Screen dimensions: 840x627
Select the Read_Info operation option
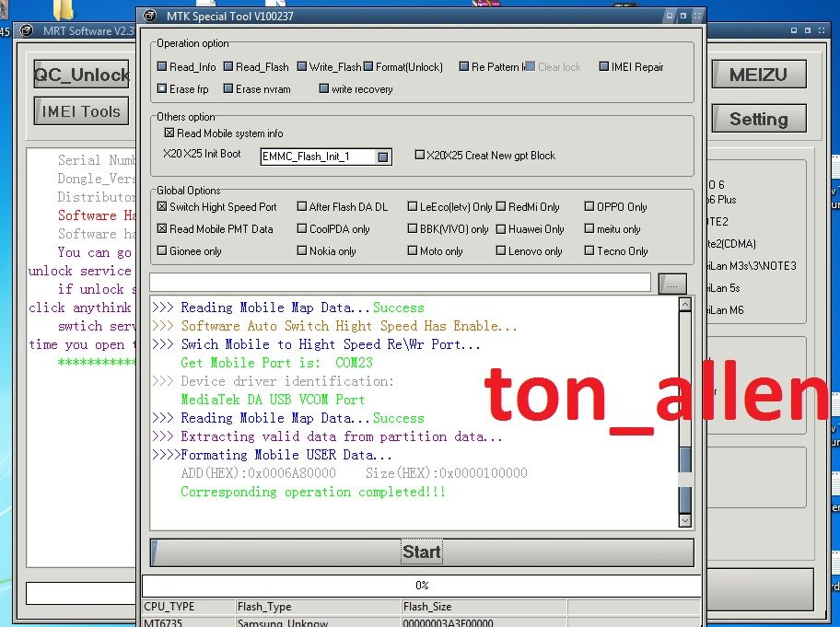(x=162, y=67)
